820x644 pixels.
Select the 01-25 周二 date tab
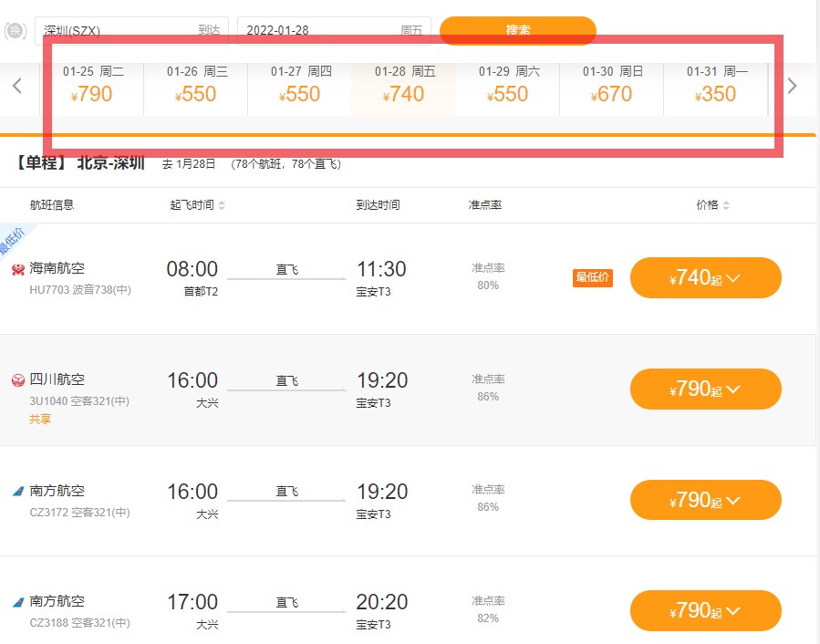click(x=92, y=84)
